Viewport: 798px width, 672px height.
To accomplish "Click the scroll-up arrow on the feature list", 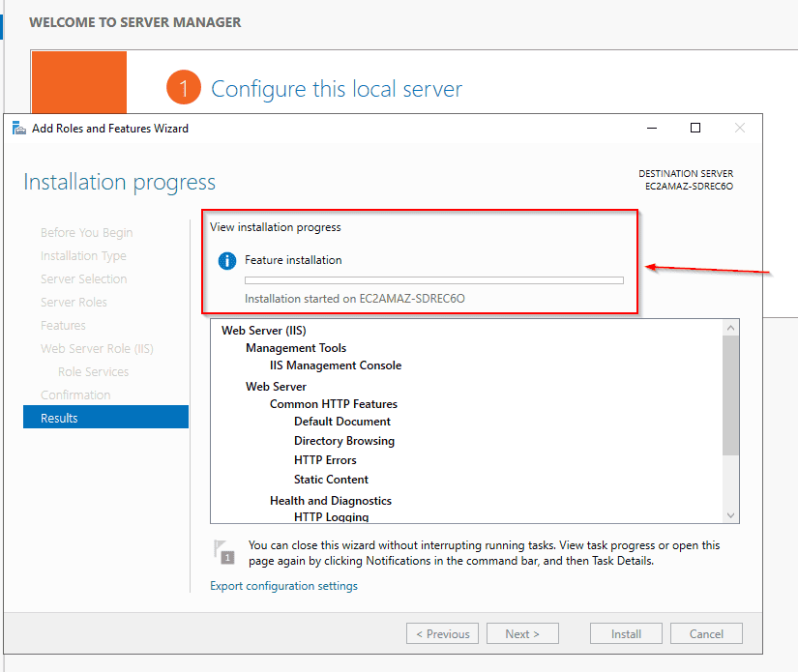I will [x=730, y=327].
